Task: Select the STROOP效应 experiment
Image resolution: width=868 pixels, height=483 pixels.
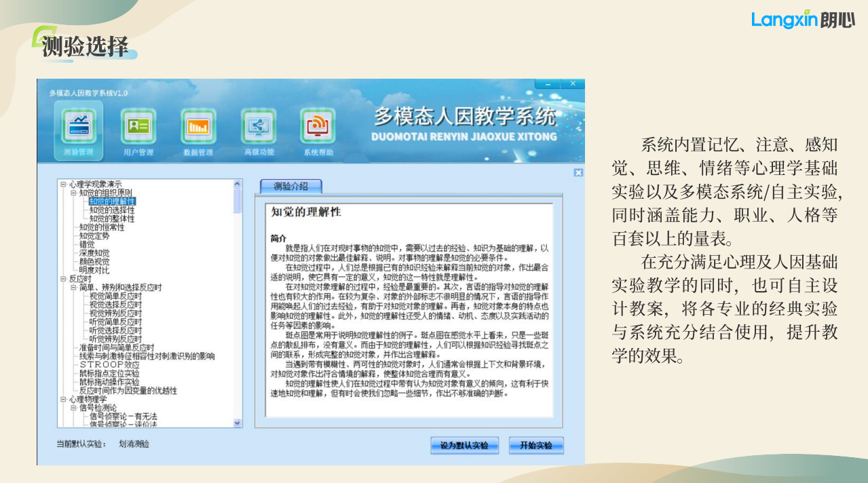Action: (x=109, y=365)
